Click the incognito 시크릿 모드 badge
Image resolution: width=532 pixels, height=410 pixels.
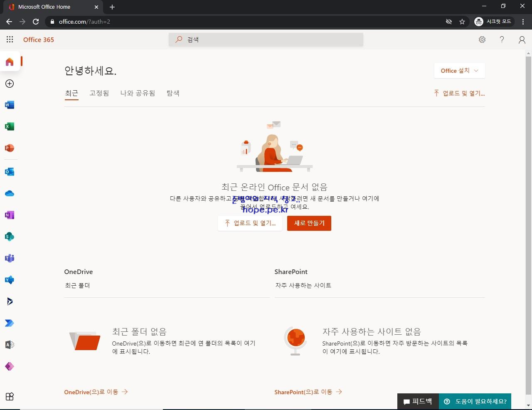tap(494, 22)
